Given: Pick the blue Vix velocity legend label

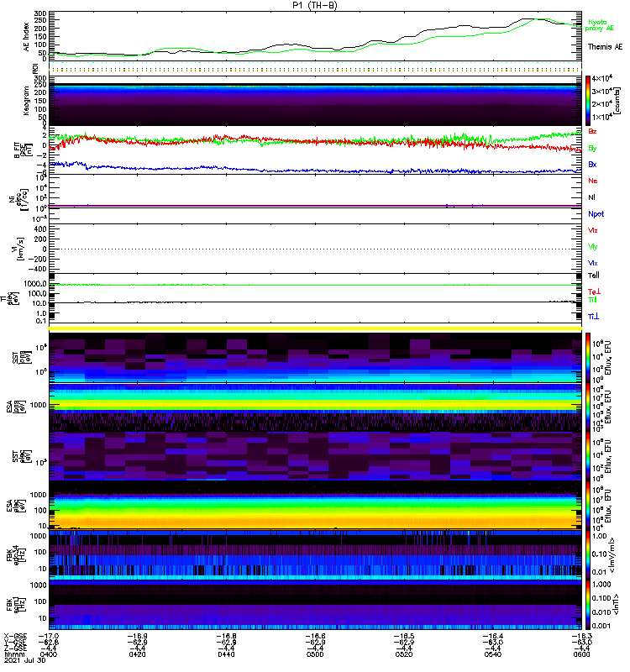Looking at the screenshot, I should (x=594, y=263).
